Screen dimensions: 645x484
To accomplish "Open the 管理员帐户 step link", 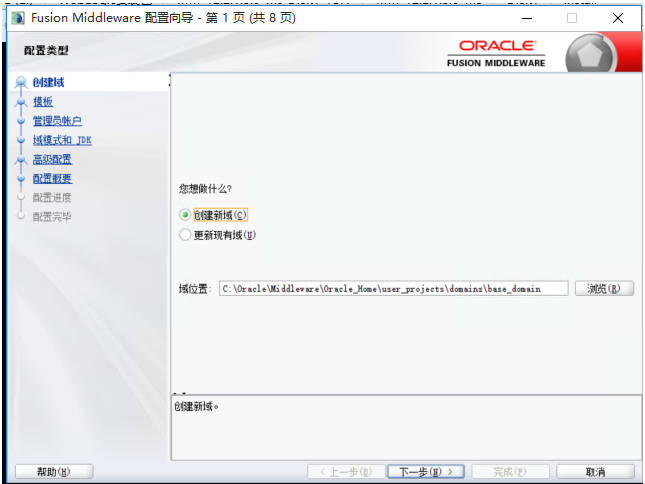I will (x=57, y=121).
